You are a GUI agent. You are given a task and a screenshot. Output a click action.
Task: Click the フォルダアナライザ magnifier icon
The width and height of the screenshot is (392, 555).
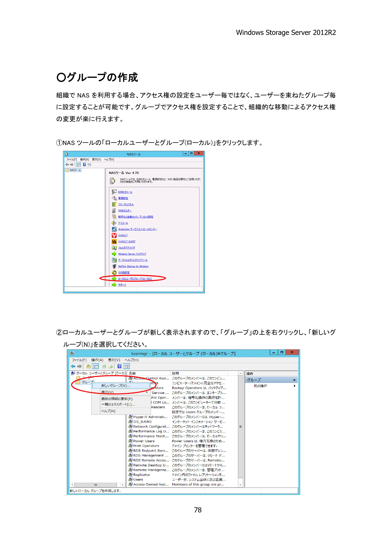pos(114,248)
